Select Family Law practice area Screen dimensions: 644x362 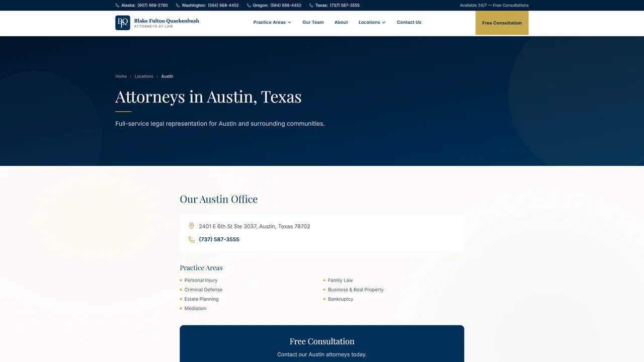(340, 281)
